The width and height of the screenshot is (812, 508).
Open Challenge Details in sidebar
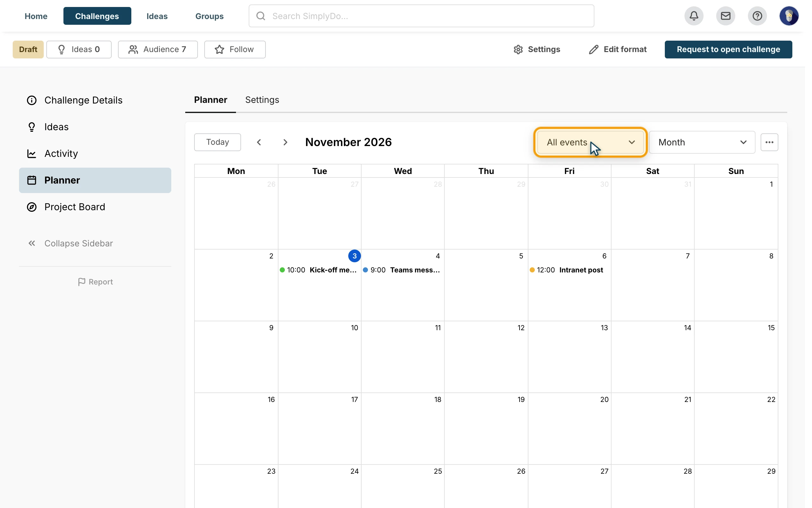[95, 100]
